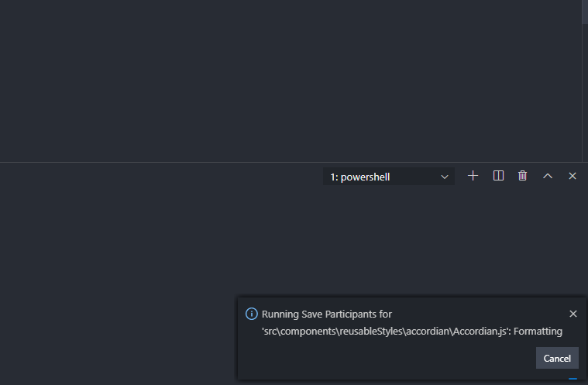Screen dimensions: 588x385
Task: Kill terminal with trash icon
Action: 522,176
